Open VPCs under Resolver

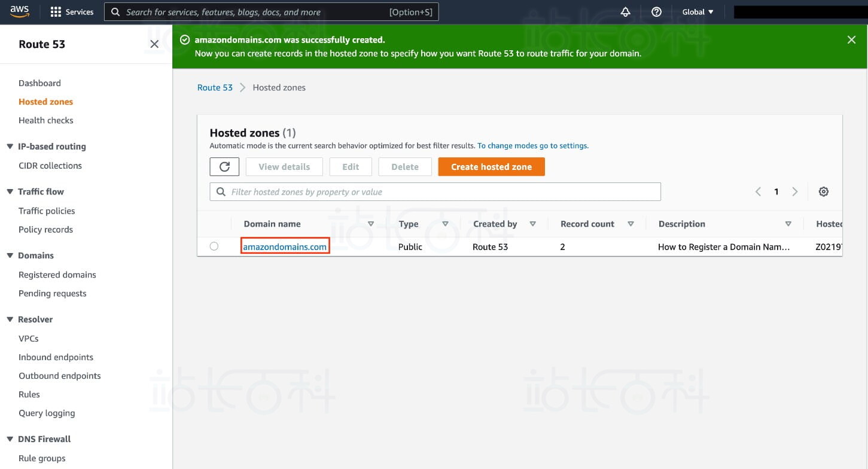29,339
